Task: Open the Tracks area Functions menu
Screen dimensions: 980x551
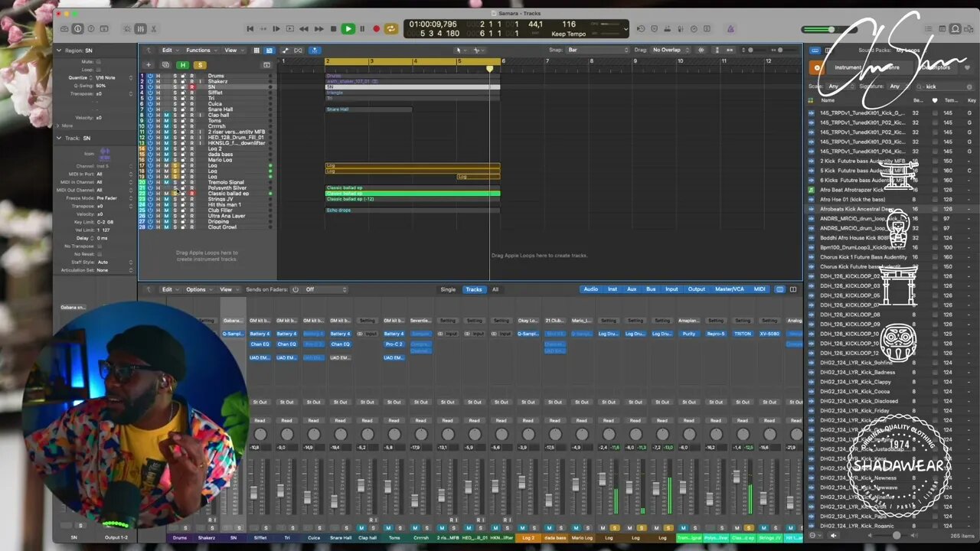Action: (201, 51)
